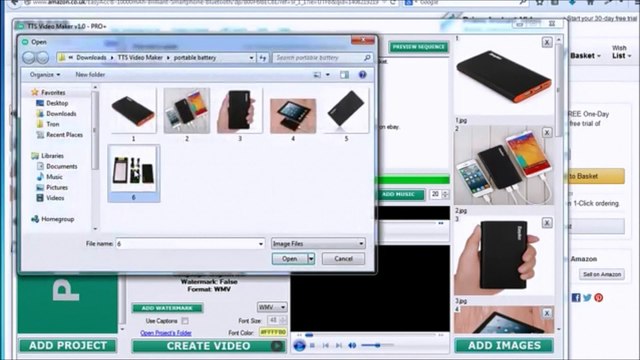
Task: Open Pictures library
Action: tap(57, 188)
